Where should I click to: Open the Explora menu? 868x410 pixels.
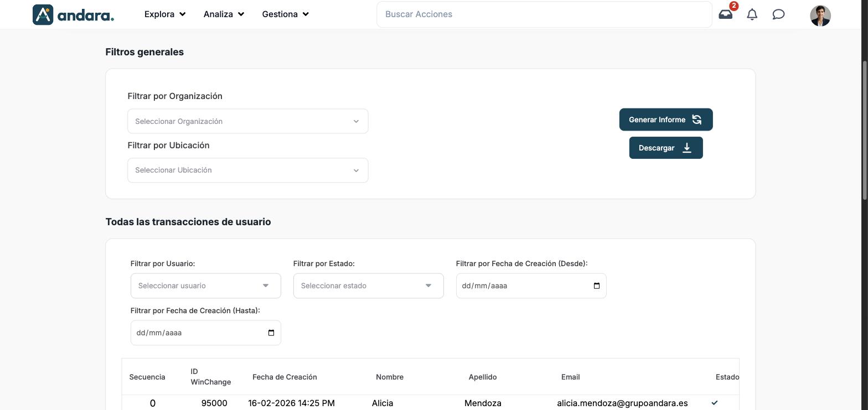[165, 14]
